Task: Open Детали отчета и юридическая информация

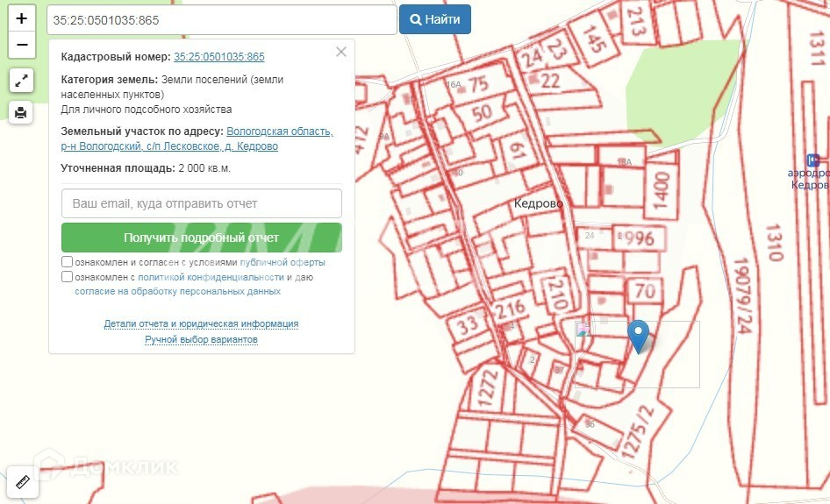Action: coord(201,323)
